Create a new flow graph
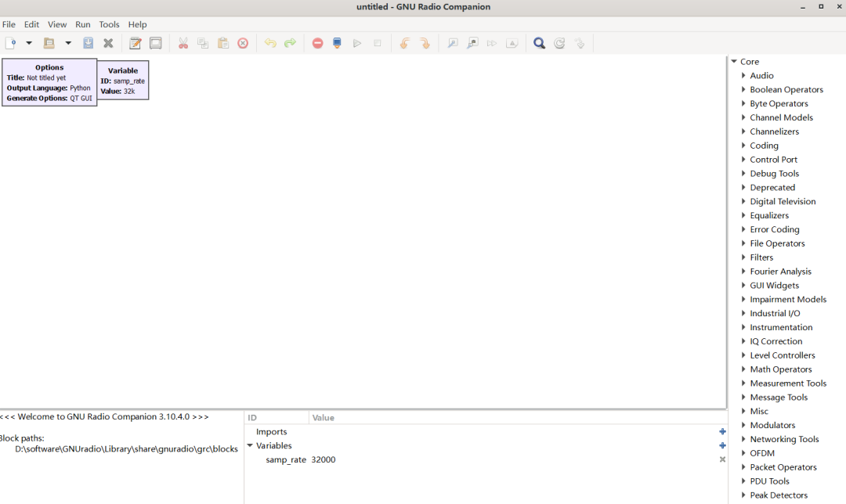The image size is (846, 504). click(10, 43)
